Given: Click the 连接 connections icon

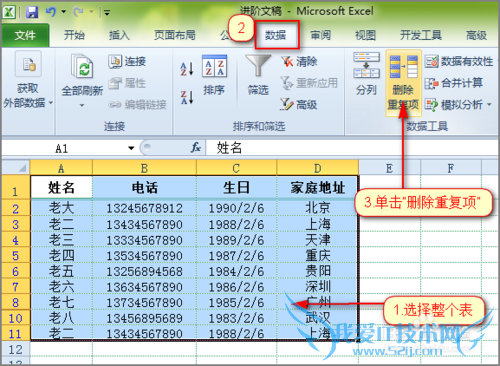Looking at the screenshot, I should click(x=115, y=61).
